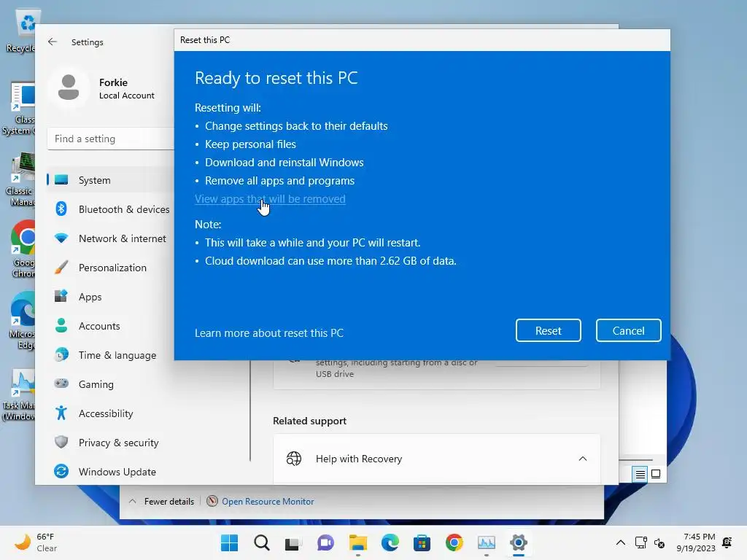Click the muted volume tray icon
This screenshot has height=560, width=747.
[659, 542]
